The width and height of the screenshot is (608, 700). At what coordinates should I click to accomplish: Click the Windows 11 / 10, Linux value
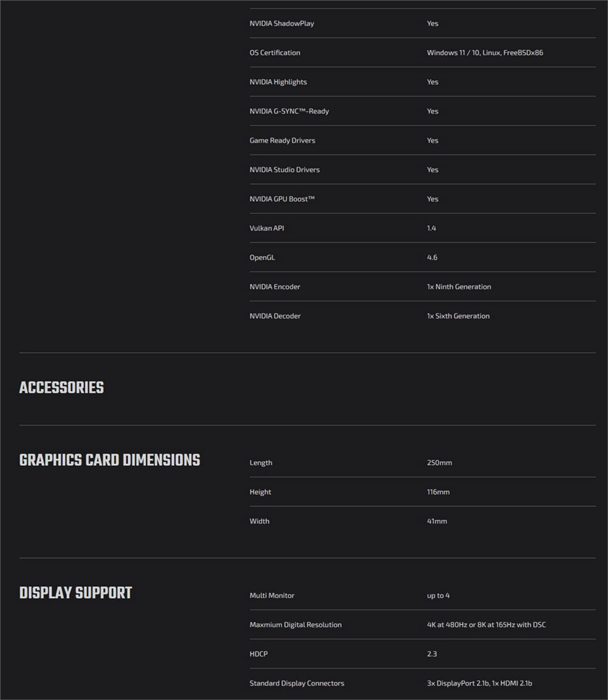(x=484, y=53)
